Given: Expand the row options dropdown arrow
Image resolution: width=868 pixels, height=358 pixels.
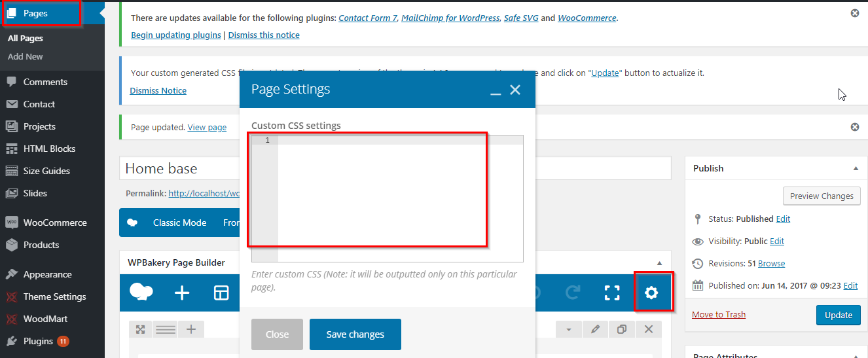Looking at the screenshot, I should point(569,329).
